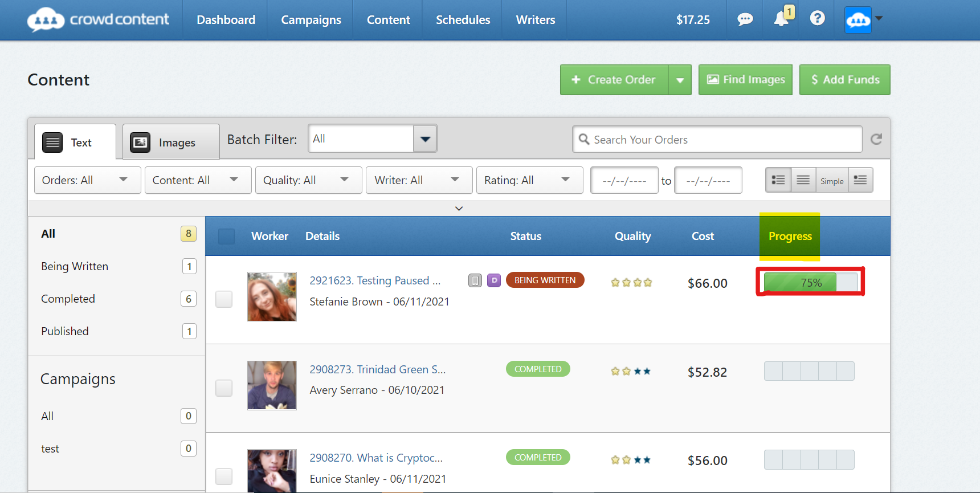Check the box for order 2921623

pyautogui.click(x=224, y=299)
